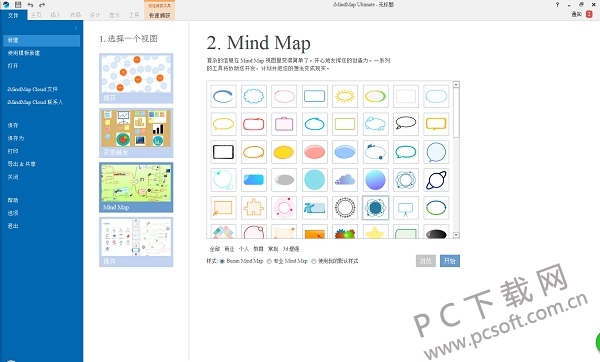This screenshot has height=362, width=600.
Task: Click 打开 in the sidebar
Action: (13, 66)
